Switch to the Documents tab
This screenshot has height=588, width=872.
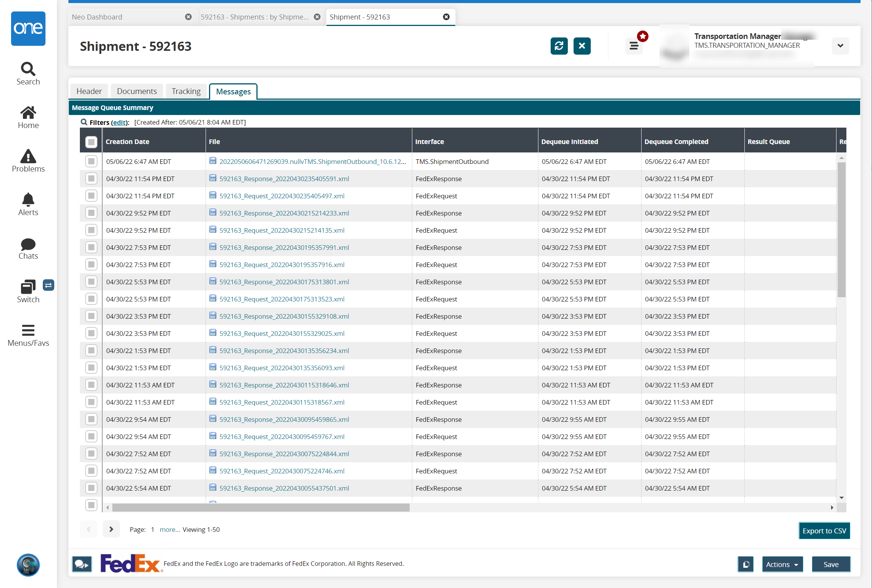tap(137, 91)
